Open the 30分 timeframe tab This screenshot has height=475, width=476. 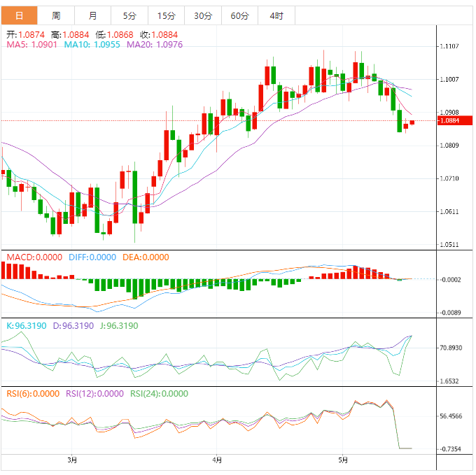tap(203, 15)
